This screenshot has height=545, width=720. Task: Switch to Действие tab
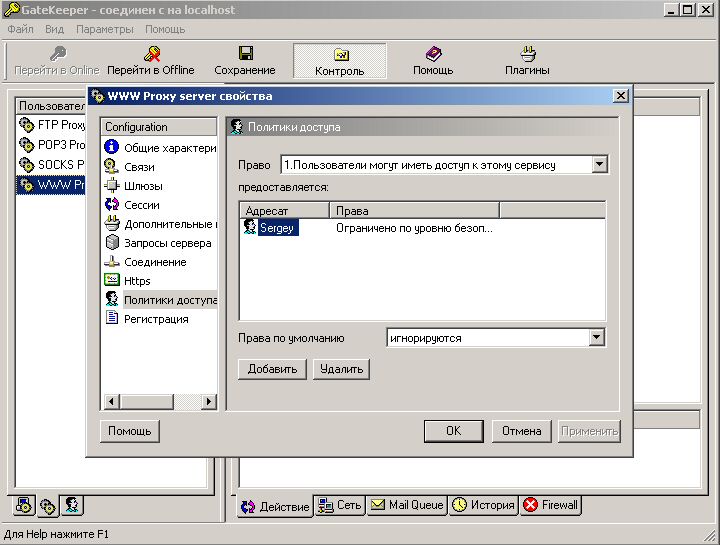[276, 506]
